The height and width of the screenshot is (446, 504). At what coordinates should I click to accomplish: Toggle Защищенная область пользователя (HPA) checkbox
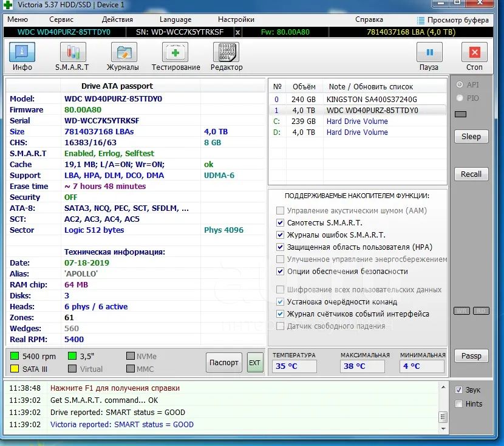pyautogui.click(x=280, y=247)
